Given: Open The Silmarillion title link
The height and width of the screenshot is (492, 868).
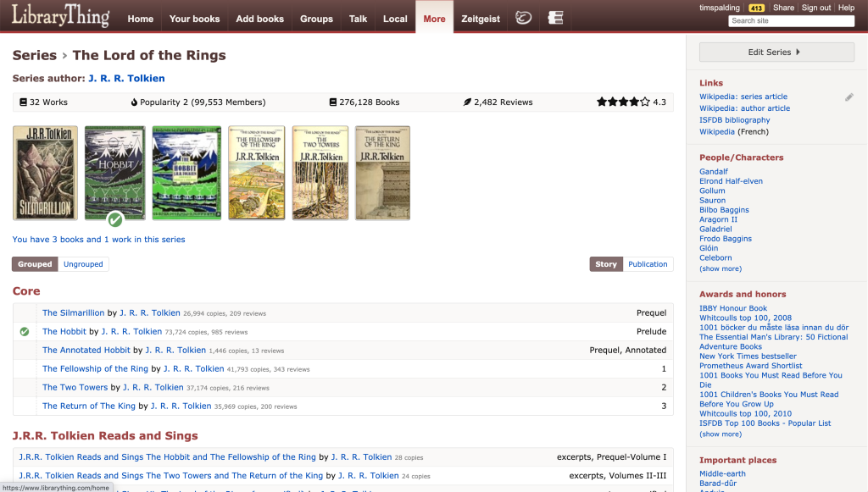Looking at the screenshot, I should (73, 312).
